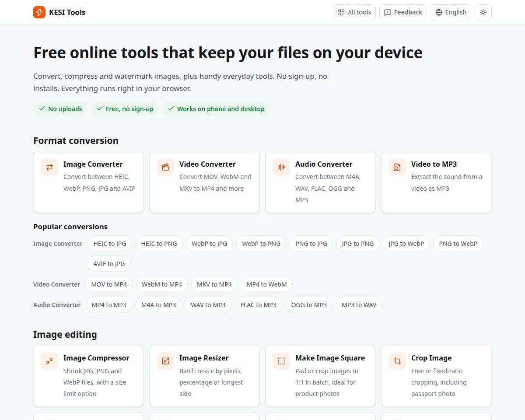
Task: Select the M4A to MP3 conversion
Action: (158, 305)
